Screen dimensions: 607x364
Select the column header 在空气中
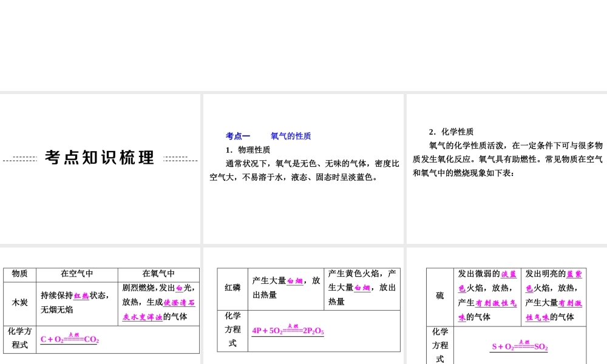click(77, 274)
